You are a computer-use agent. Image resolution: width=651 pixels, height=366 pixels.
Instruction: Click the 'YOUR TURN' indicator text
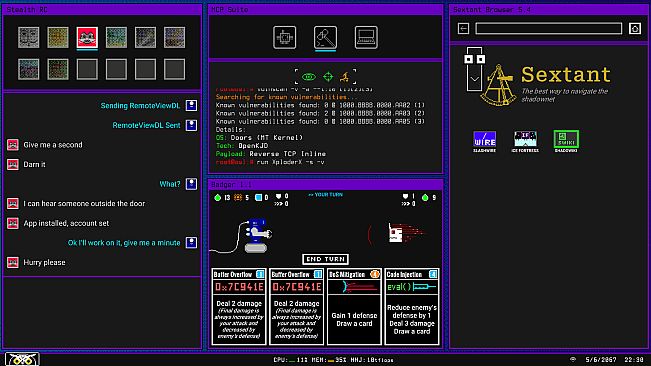coord(326,195)
